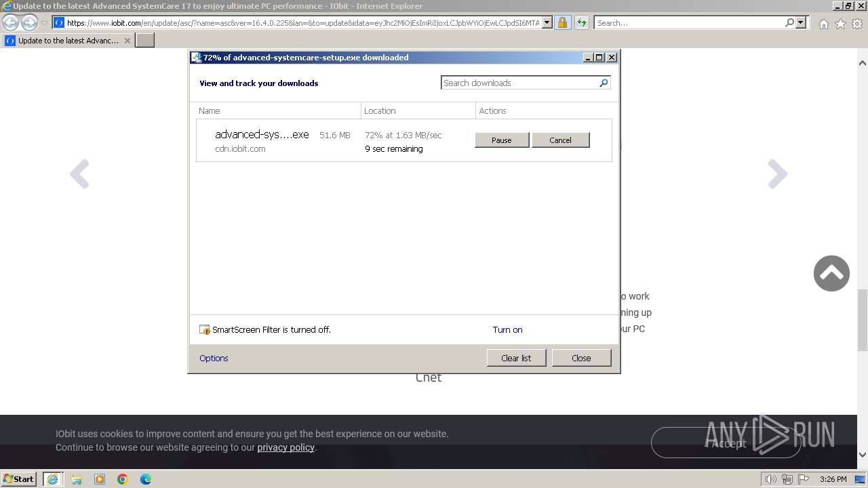The image size is (868, 488).
Task: Select the 'Update to the latest Advanc...' tab
Action: coord(68,41)
